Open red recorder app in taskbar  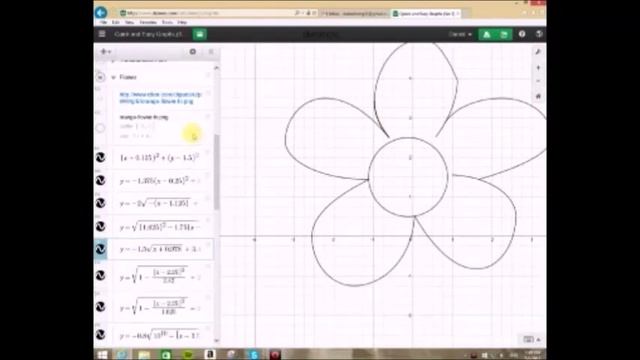275,354
